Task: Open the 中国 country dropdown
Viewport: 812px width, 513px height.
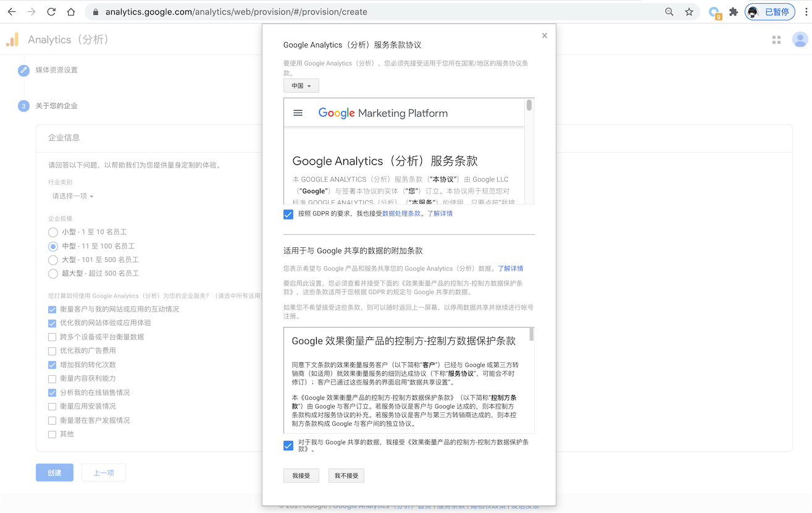Action: [301, 85]
